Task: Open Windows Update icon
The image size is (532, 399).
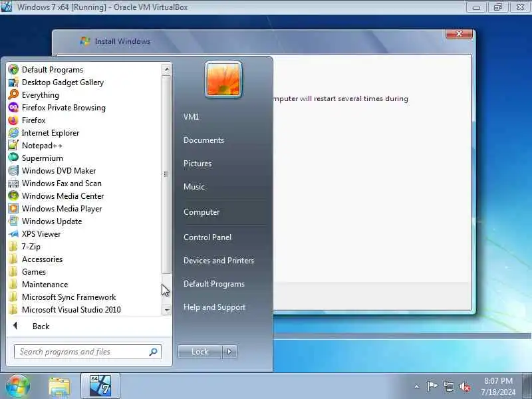Action: [13, 221]
